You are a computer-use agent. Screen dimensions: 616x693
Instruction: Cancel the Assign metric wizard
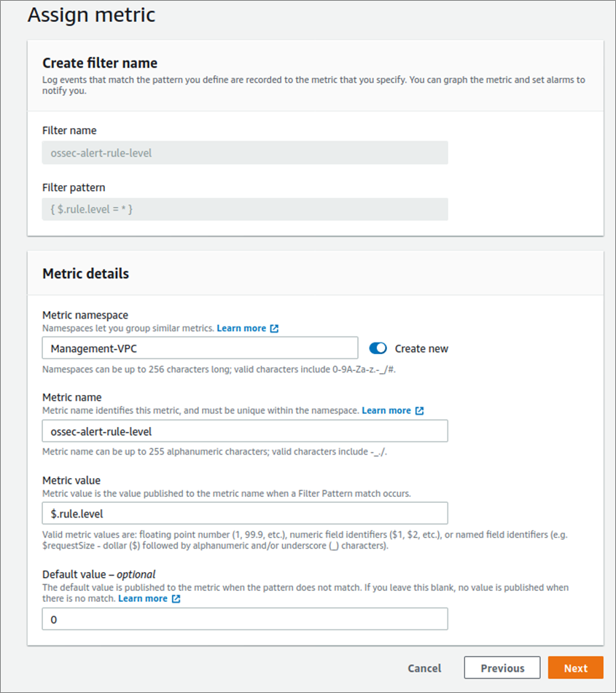(424, 668)
